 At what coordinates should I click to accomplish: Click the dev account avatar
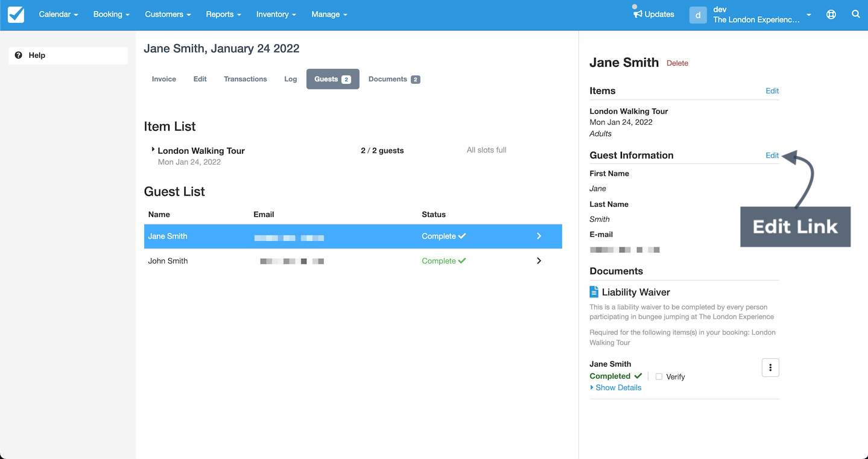tap(698, 15)
